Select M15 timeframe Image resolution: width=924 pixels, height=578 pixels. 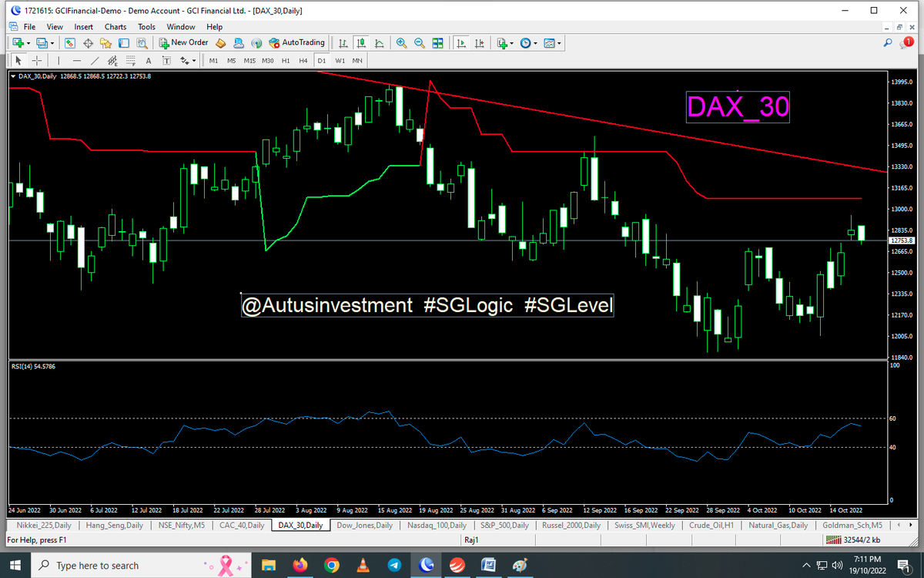[x=249, y=60]
